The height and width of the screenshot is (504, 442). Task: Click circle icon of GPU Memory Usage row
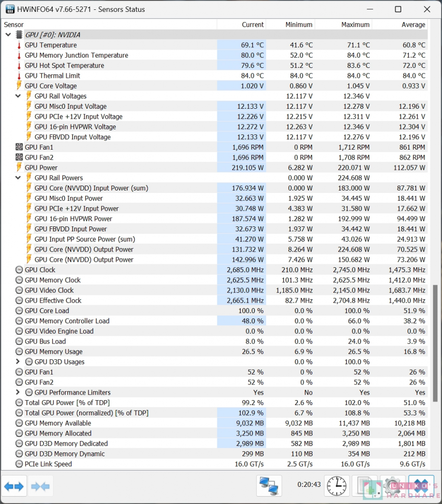click(x=19, y=351)
